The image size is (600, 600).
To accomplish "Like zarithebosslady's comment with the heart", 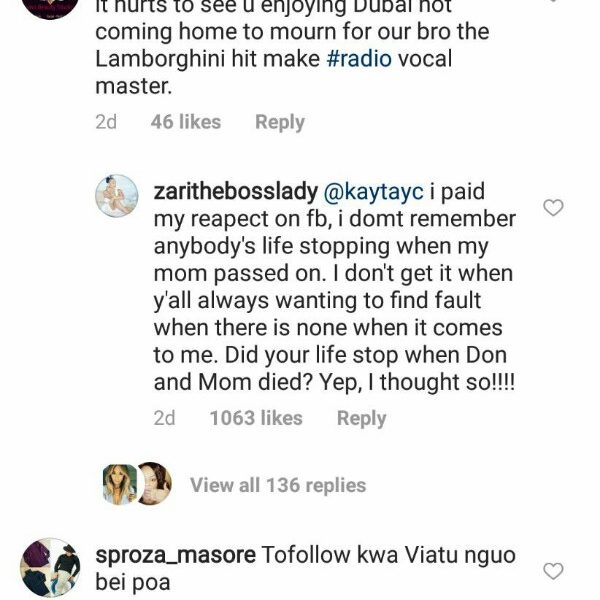I will pos(553,207).
